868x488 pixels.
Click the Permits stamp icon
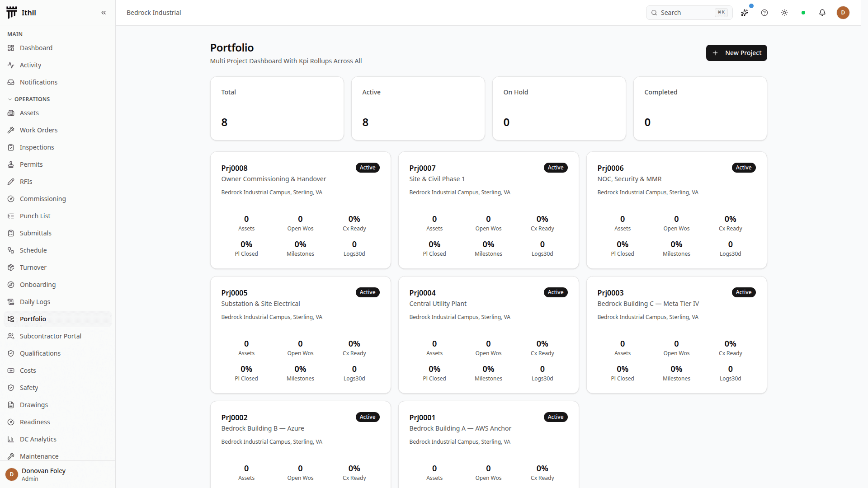tap(11, 164)
